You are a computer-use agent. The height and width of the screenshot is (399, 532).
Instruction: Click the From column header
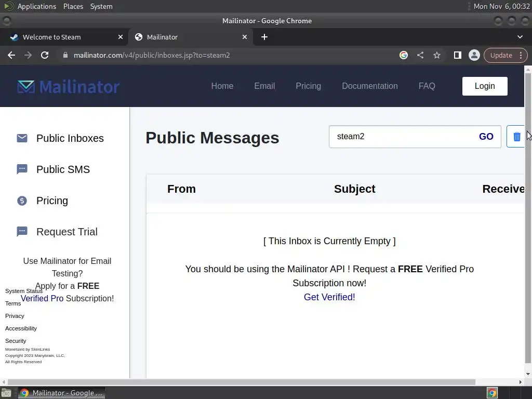(x=181, y=189)
